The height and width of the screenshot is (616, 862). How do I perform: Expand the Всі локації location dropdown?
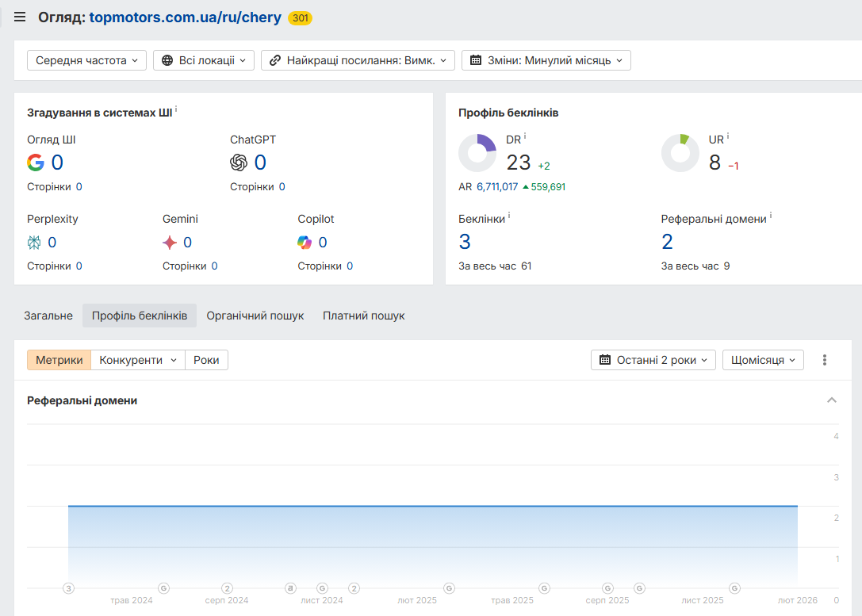click(x=203, y=60)
